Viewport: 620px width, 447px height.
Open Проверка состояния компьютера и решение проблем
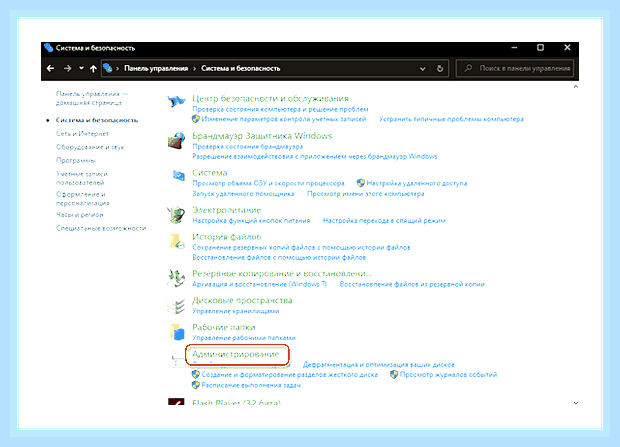click(280, 109)
